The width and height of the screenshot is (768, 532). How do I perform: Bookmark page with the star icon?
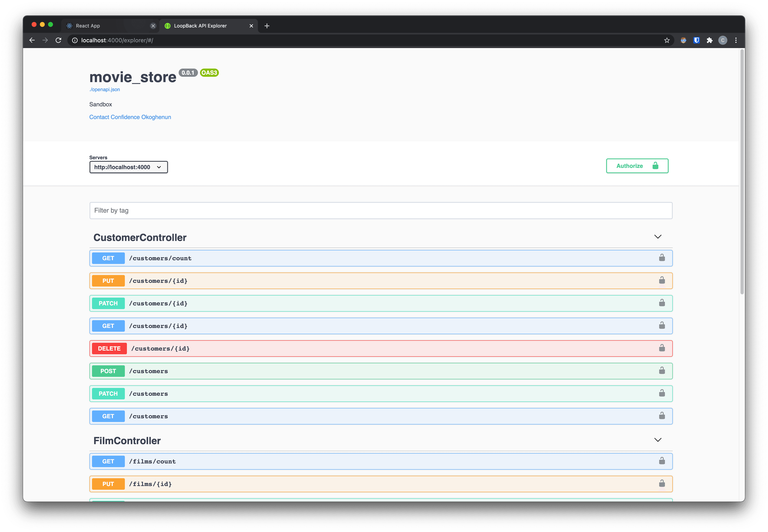[x=667, y=40]
